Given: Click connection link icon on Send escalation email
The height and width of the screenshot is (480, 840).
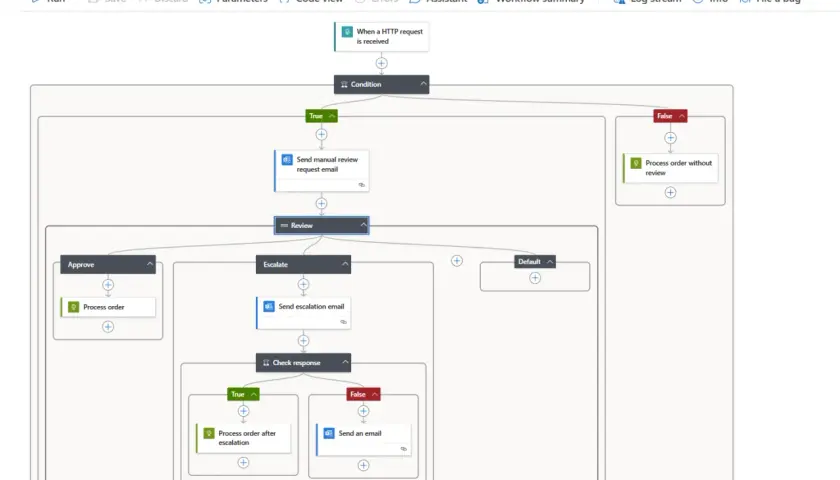Looking at the screenshot, I should (343, 322).
